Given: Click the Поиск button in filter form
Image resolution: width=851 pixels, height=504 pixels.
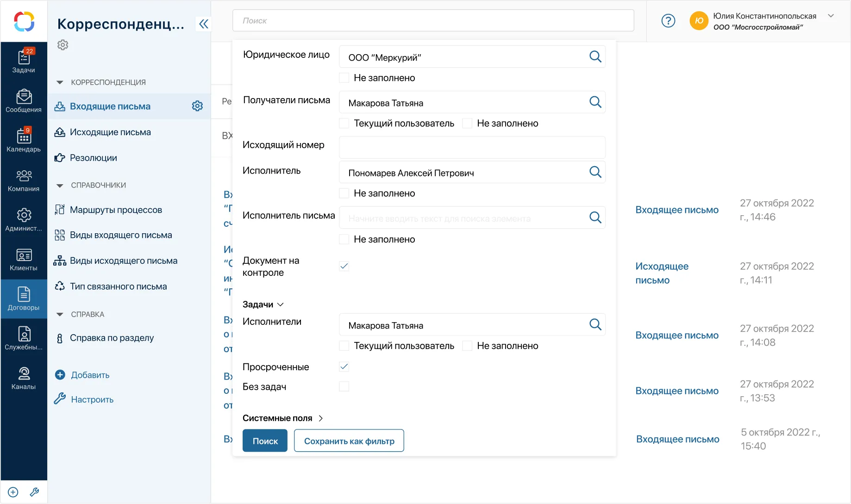Looking at the screenshot, I should [x=265, y=441].
